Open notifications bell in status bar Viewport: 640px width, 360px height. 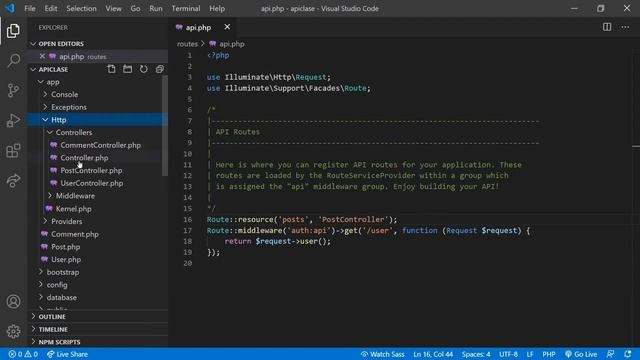[x=627, y=354]
